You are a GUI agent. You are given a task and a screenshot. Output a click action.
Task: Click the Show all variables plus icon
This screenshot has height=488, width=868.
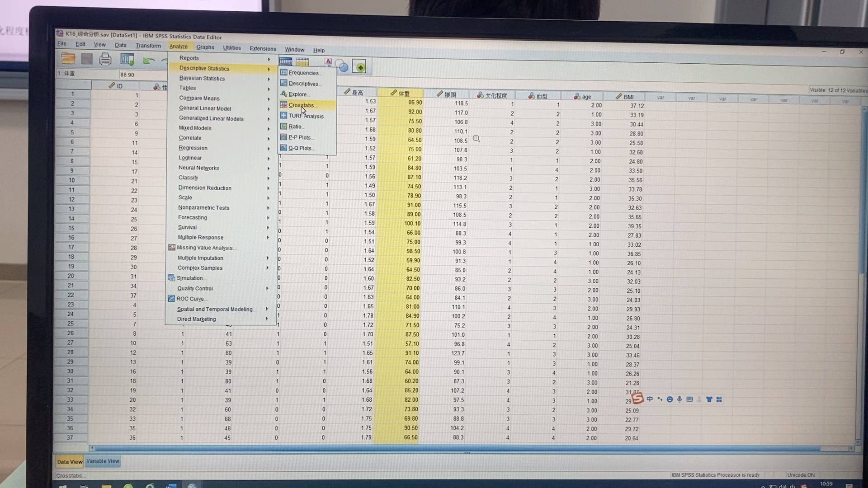(x=360, y=67)
